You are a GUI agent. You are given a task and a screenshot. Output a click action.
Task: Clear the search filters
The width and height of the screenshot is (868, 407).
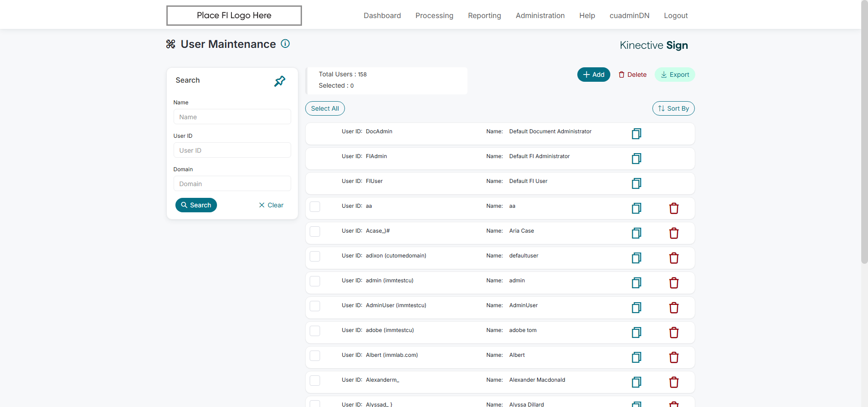(x=271, y=205)
